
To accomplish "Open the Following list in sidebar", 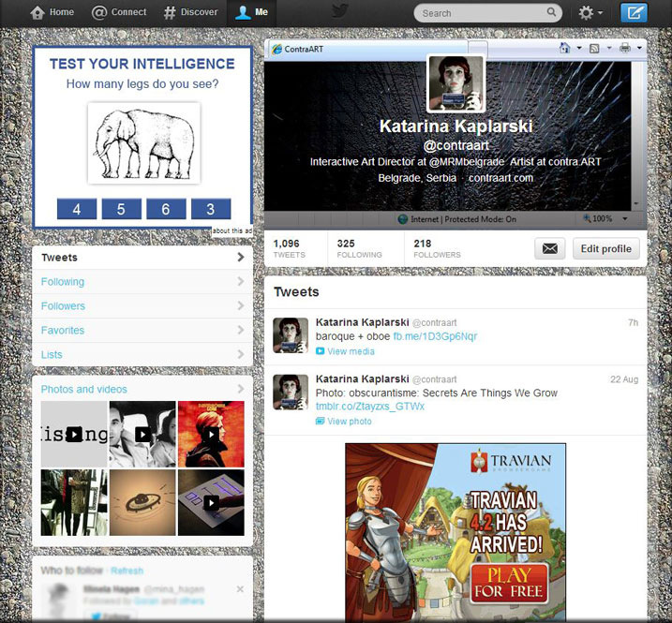I will pos(142,281).
